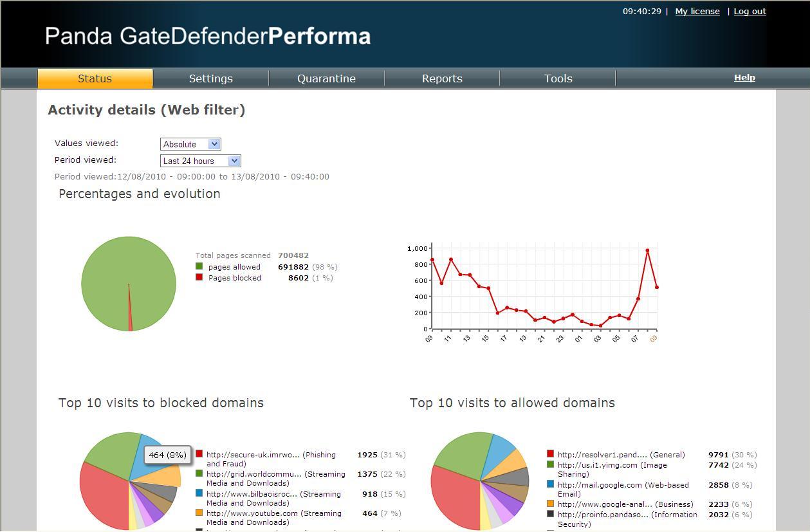Click the orange swatch beside www.google-anal domain

point(551,504)
